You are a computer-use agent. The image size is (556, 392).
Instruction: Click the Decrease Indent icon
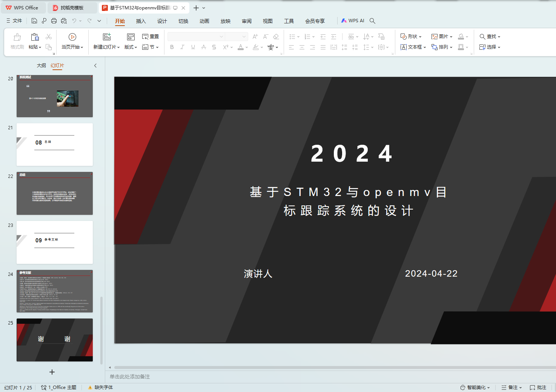tap(323, 37)
